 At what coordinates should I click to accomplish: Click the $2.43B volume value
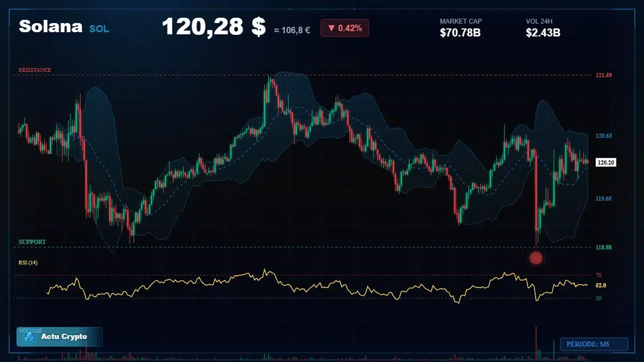pyautogui.click(x=543, y=33)
